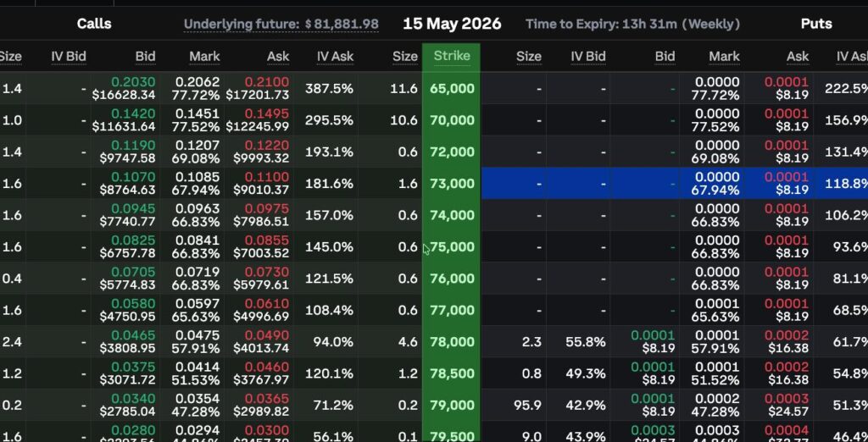Click the 77,000 call ask 0.0610
This screenshot has height=442, width=868.
[x=266, y=304]
